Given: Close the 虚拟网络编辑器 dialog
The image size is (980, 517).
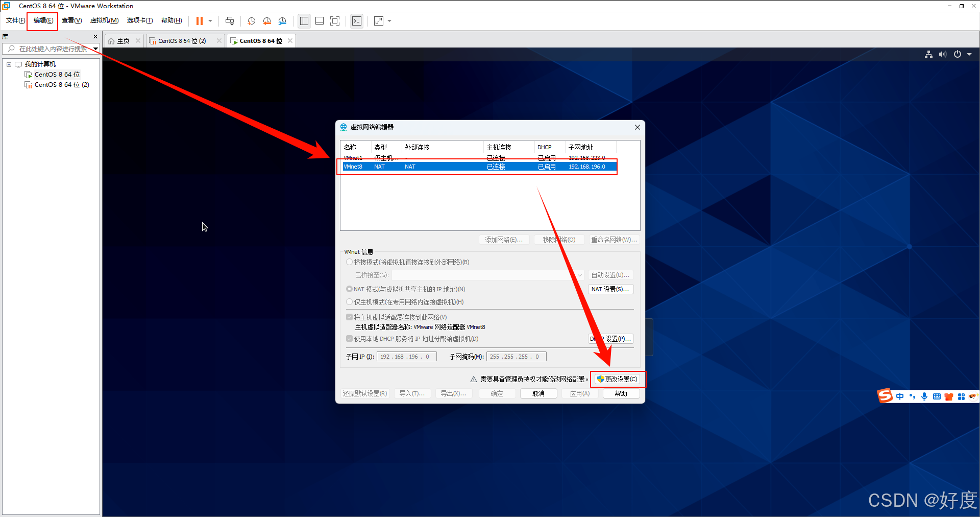Looking at the screenshot, I should point(637,127).
